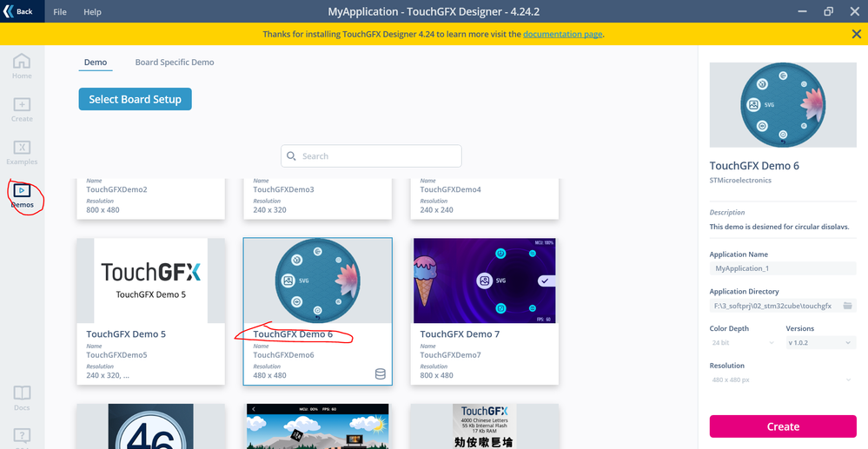Screen dimensions: 868x449
Task: Open the Color Depth dropdown
Action: (744, 343)
